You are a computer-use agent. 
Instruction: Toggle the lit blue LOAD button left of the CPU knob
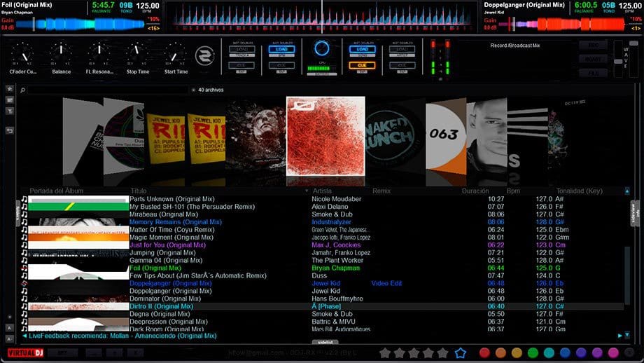pos(281,49)
